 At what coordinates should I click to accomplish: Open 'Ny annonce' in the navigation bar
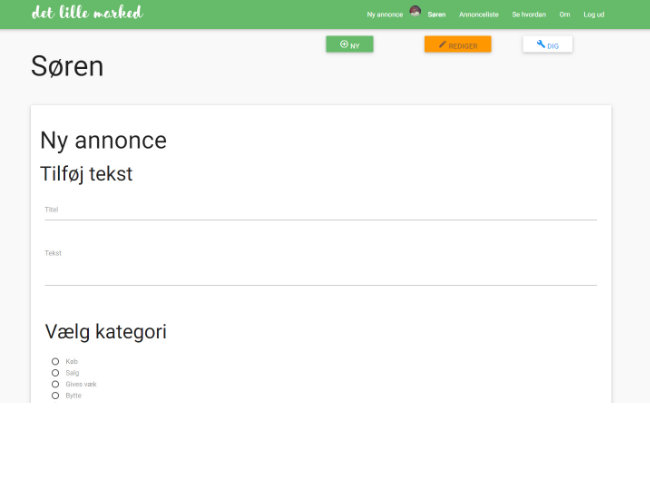pos(384,15)
